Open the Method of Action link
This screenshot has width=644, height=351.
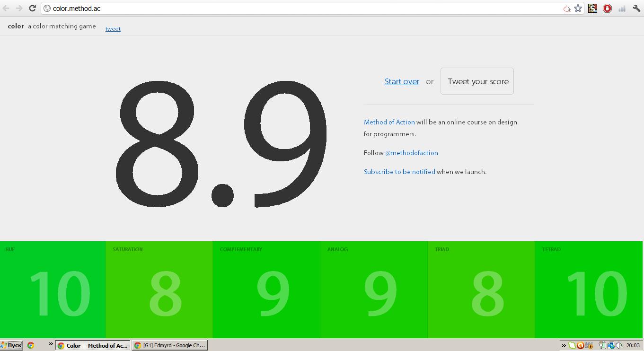click(x=389, y=122)
